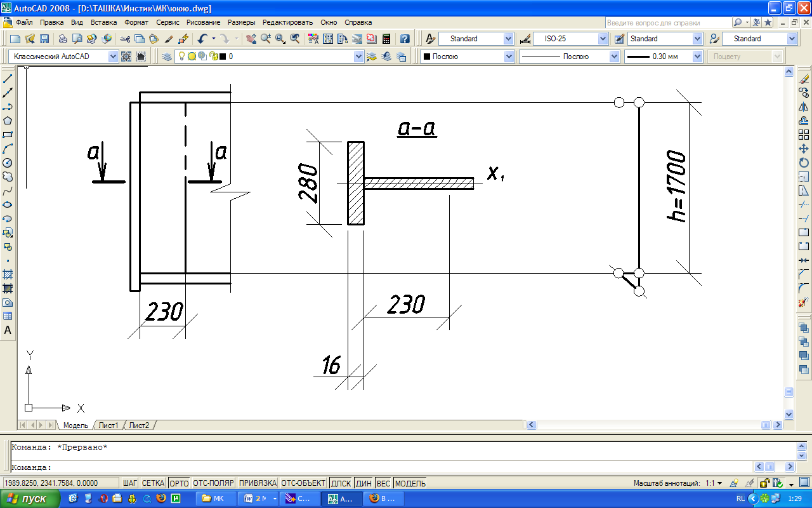Viewport: 812px width, 508px height.
Task: Switch to the Лист1 layout tab
Action: pyautogui.click(x=108, y=425)
